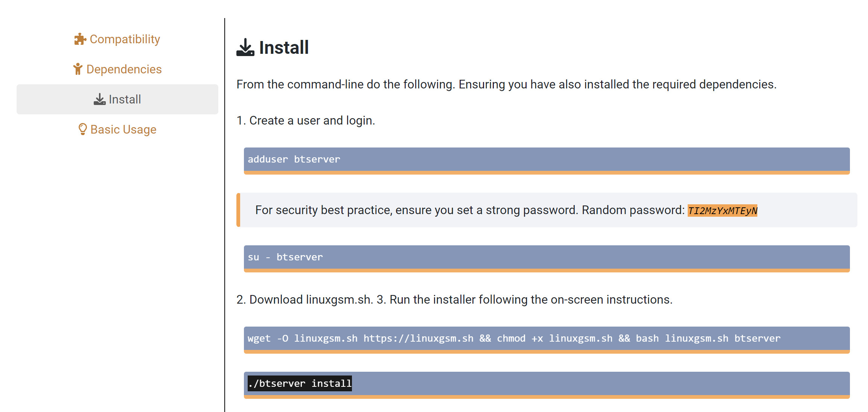The width and height of the screenshot is (868, 412).
Task: Click the Dependencies person icon
Action: click(x=78, y=69)
